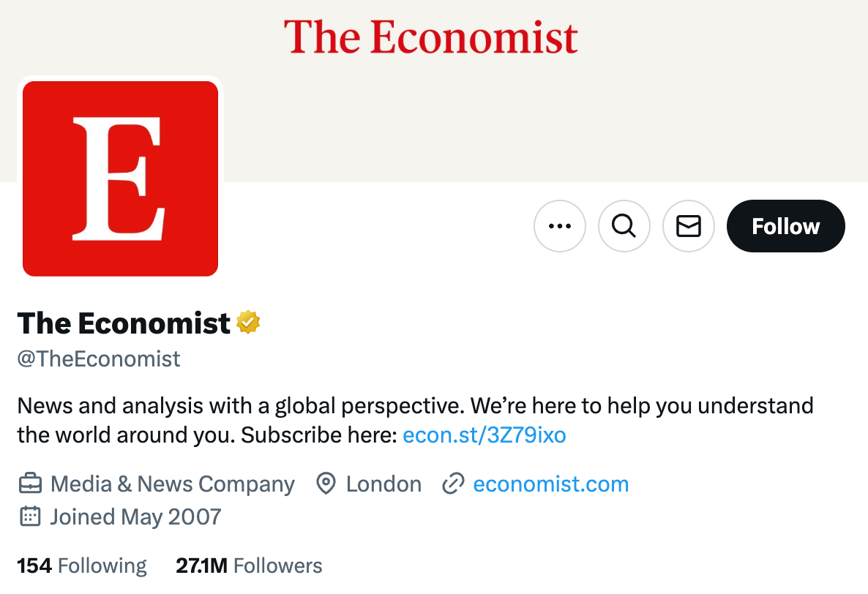
Task: Click the Media & News Company label
Action: 172,484
